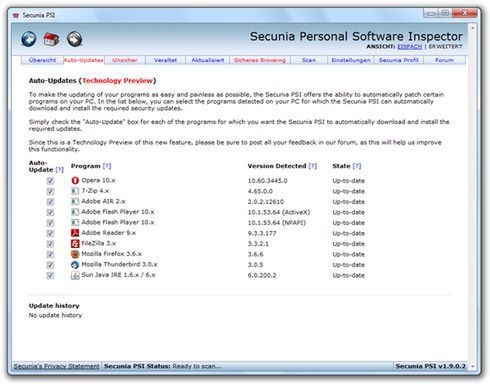Uncheck Auto-Update for Opera 10.x
Screen dimensions: 490x384
point(50,181)
